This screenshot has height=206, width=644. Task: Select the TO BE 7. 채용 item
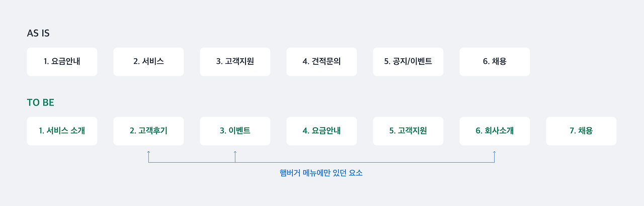click(x=581, y=131)
